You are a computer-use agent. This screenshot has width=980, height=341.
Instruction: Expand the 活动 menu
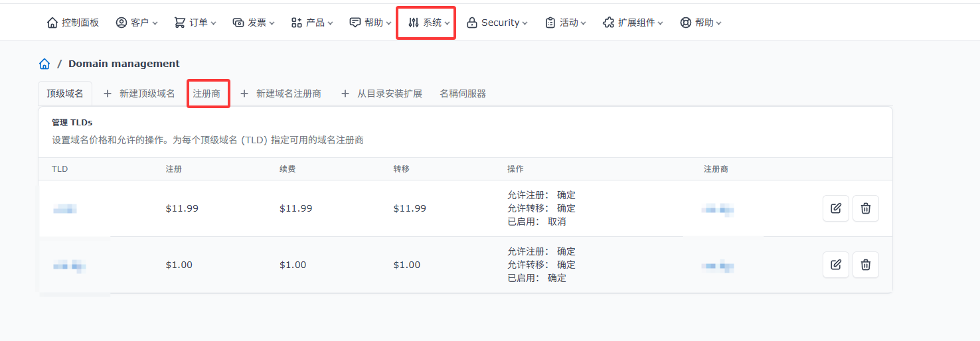pyautogui.click(x=566, y=23)
